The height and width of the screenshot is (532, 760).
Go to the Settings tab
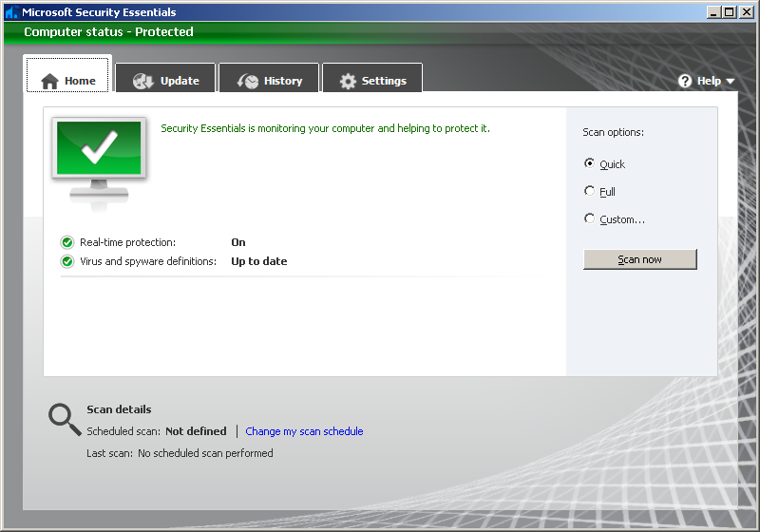coord(372,81)
